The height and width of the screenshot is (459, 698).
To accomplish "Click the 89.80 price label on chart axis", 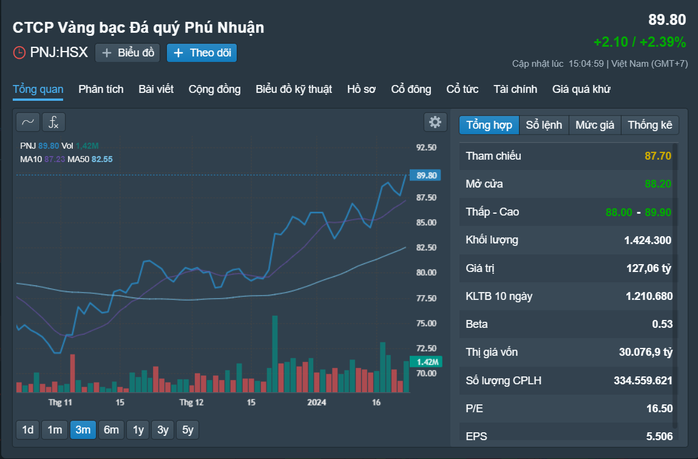I will pos(426,175).
